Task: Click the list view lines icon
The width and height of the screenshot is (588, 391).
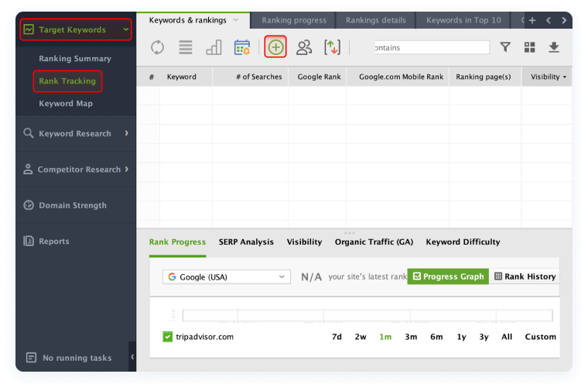Action: 186,48
